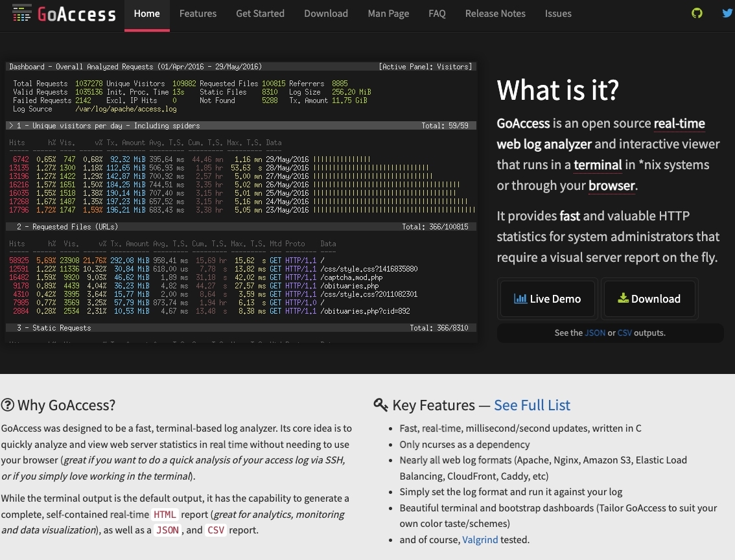Click the terminal dashboard screenshot
The image size is (735, 560).
[241, 202]
